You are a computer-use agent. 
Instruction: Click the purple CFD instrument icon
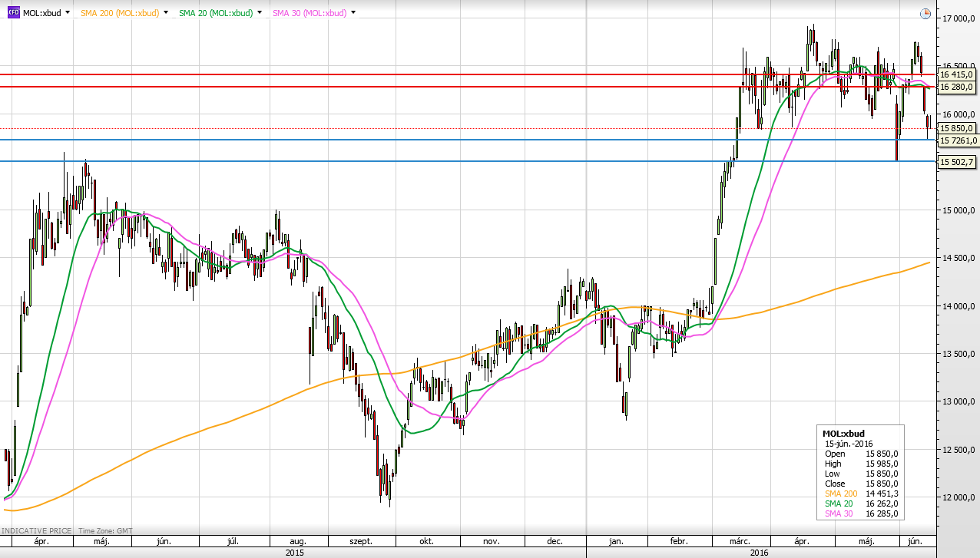[14, 13]
